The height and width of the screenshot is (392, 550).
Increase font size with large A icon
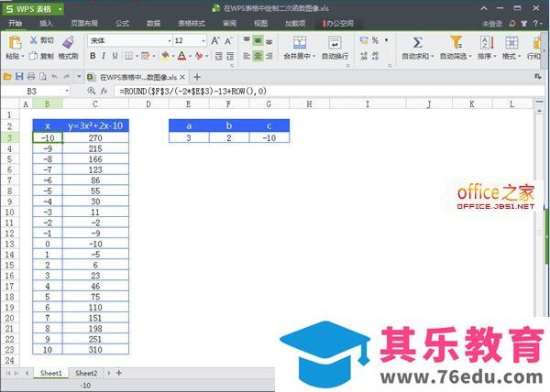tap(215, 40)
